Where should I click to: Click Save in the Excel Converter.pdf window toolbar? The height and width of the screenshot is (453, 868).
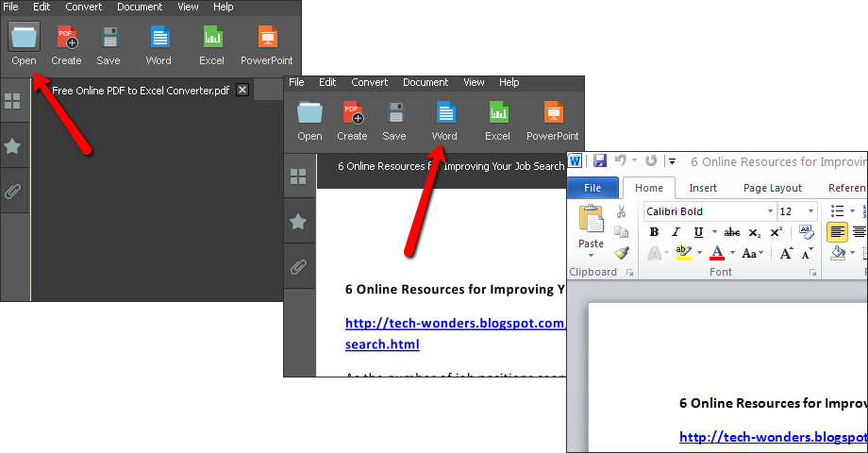coord(108,44)
